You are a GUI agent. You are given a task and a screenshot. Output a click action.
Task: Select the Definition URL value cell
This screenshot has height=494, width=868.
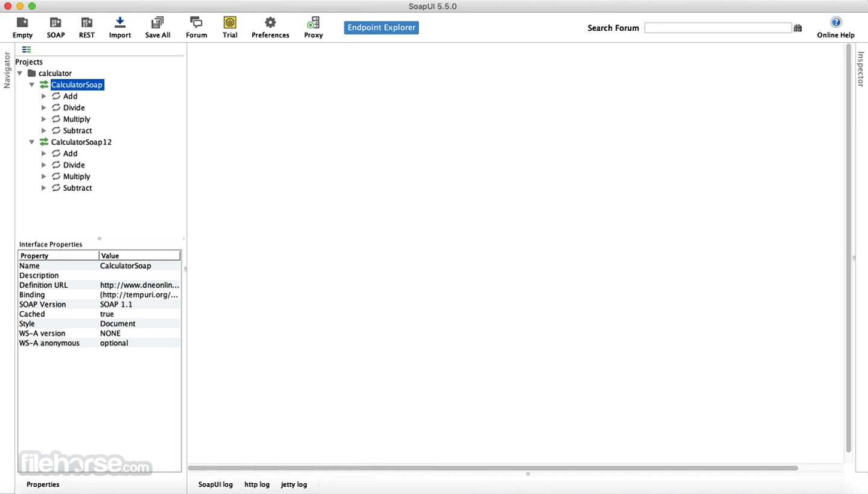[139, 285]
